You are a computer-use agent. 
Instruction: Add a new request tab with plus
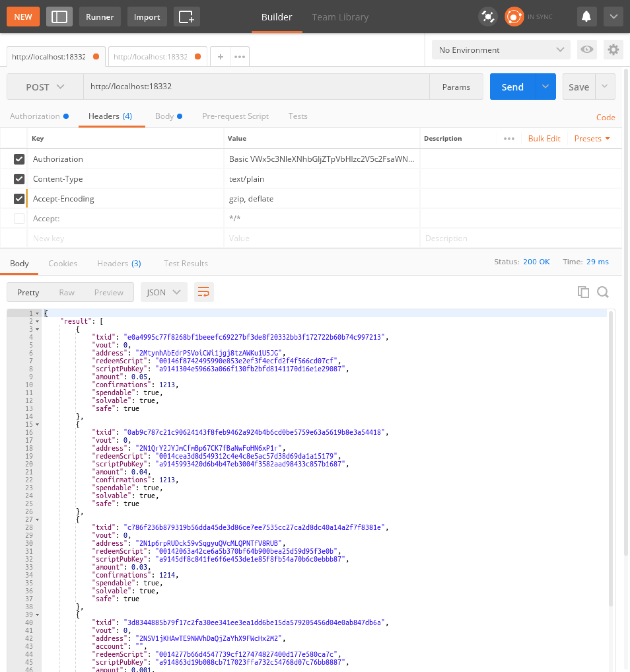(x=220, y=57)
